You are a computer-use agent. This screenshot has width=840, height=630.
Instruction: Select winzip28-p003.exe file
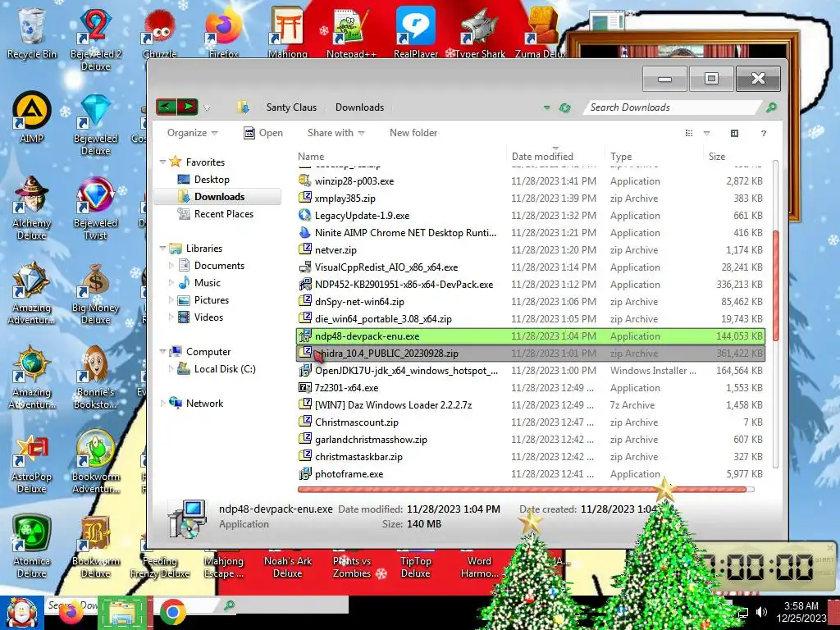point(531,181)
